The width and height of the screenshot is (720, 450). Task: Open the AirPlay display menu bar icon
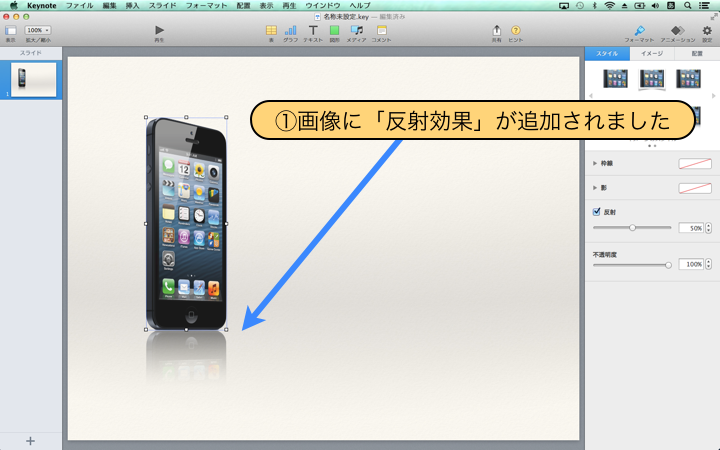564,6
